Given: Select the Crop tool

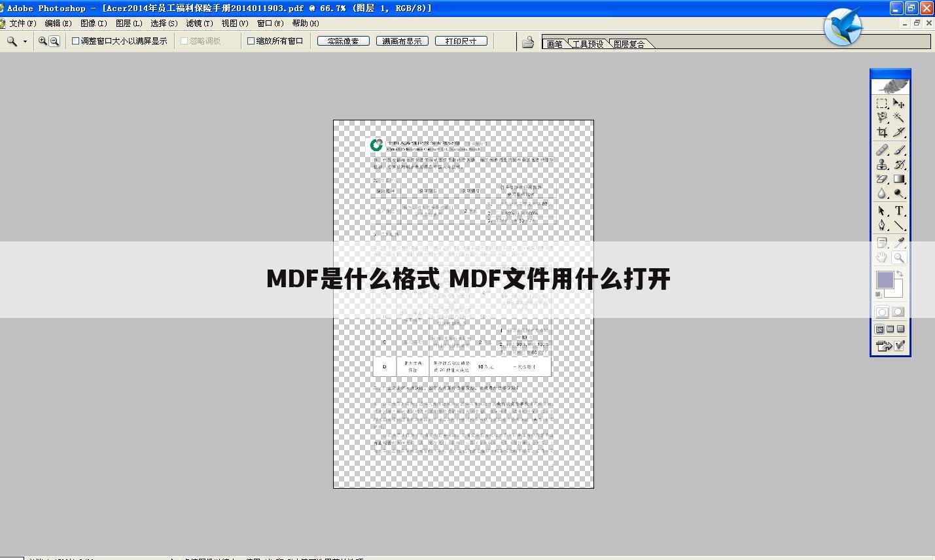Looking at the screenshot, I should (882, 132).
